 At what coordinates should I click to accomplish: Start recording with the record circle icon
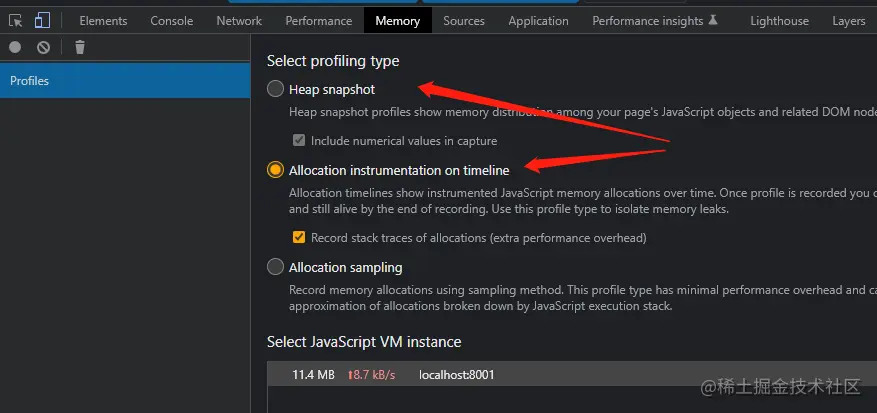pos(15,47)
